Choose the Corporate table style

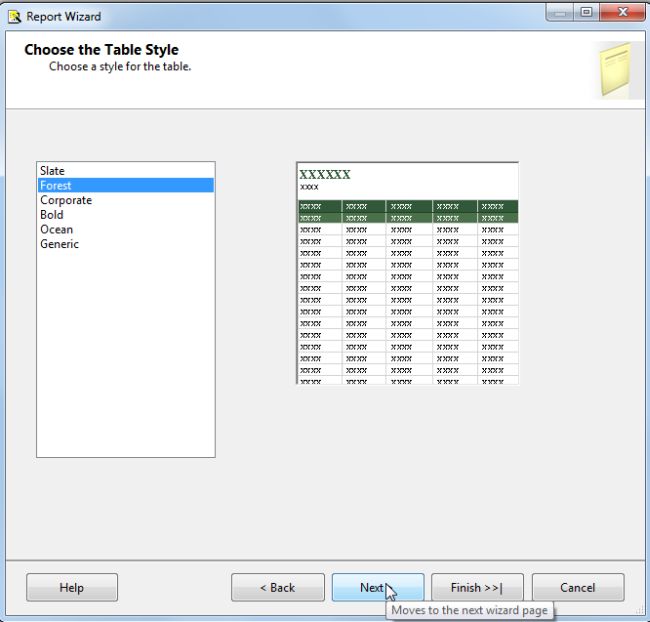(126, 200)
